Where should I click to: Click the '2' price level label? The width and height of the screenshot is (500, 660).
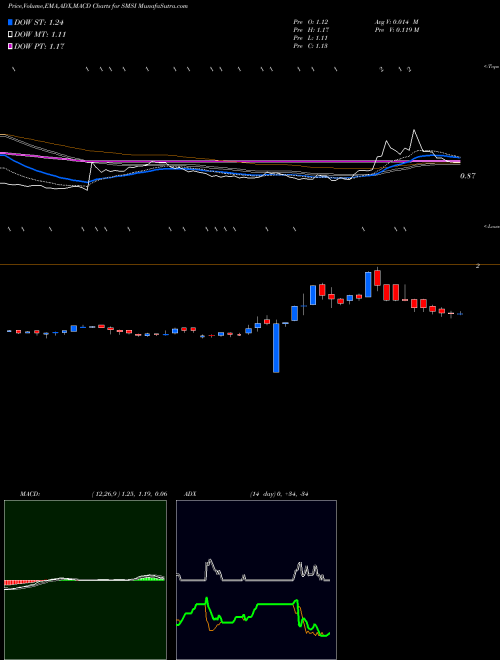coord(478,266)
